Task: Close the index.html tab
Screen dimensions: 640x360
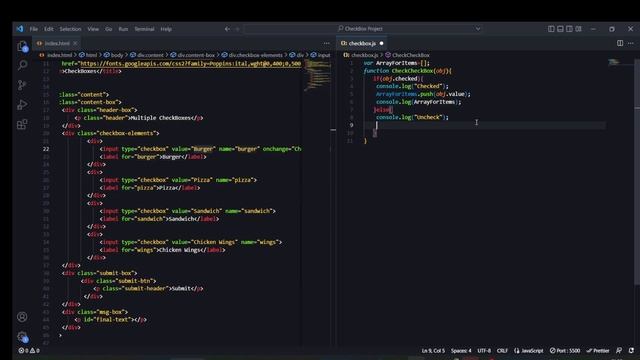Action: pos(75,43)
